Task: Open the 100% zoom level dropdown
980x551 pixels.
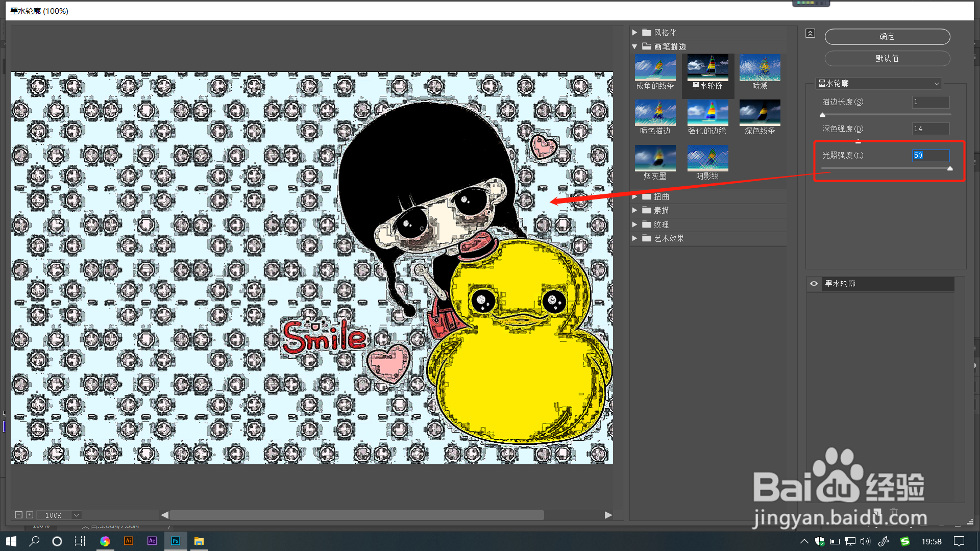Action: click(x=76, y=515)
